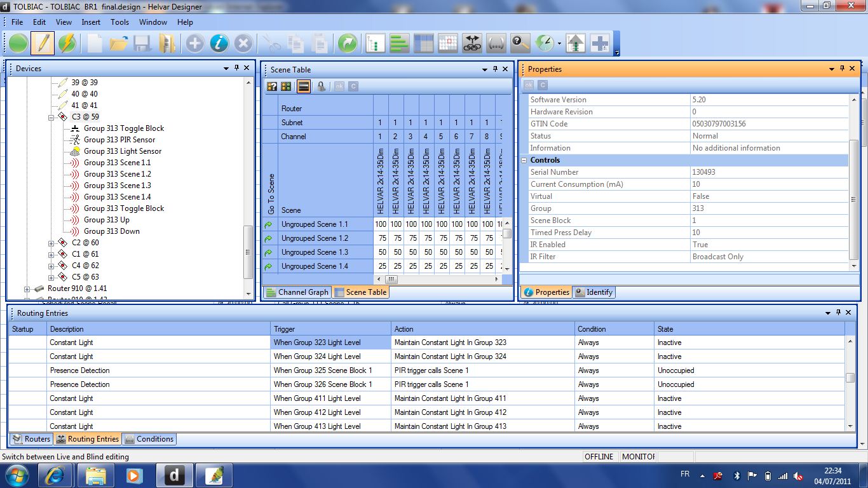Switch to the Channel Graph tab

297,292
